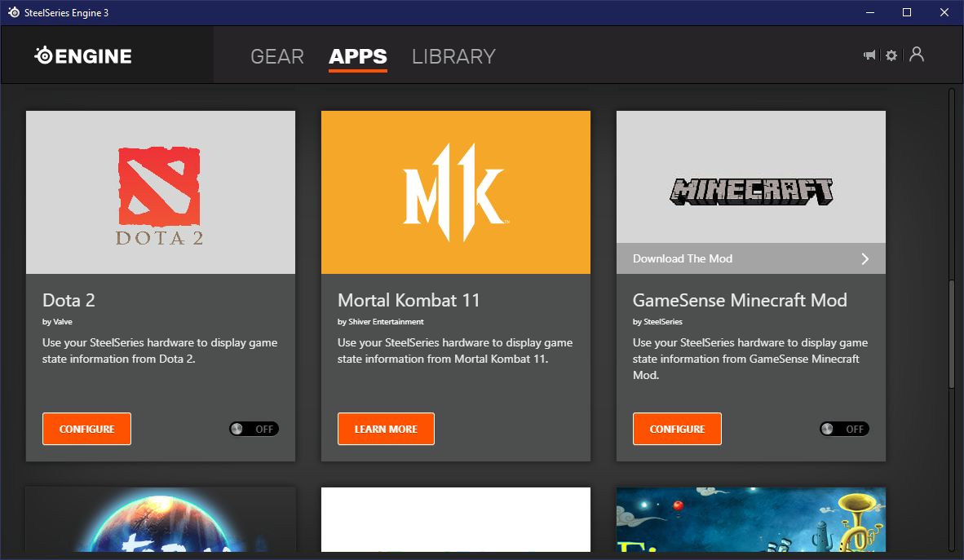Click the 'by Valve' author text

tap(57, 321)
